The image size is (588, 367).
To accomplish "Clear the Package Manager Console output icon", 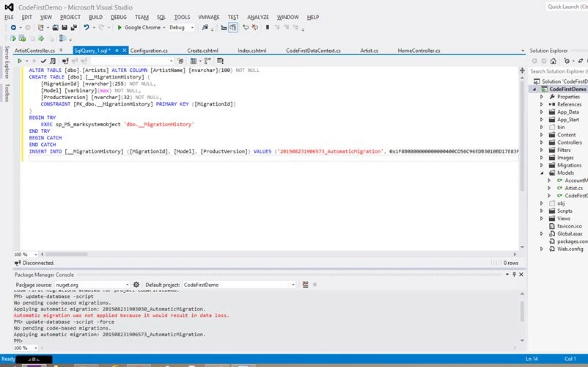I will click(x=305, y=285).
